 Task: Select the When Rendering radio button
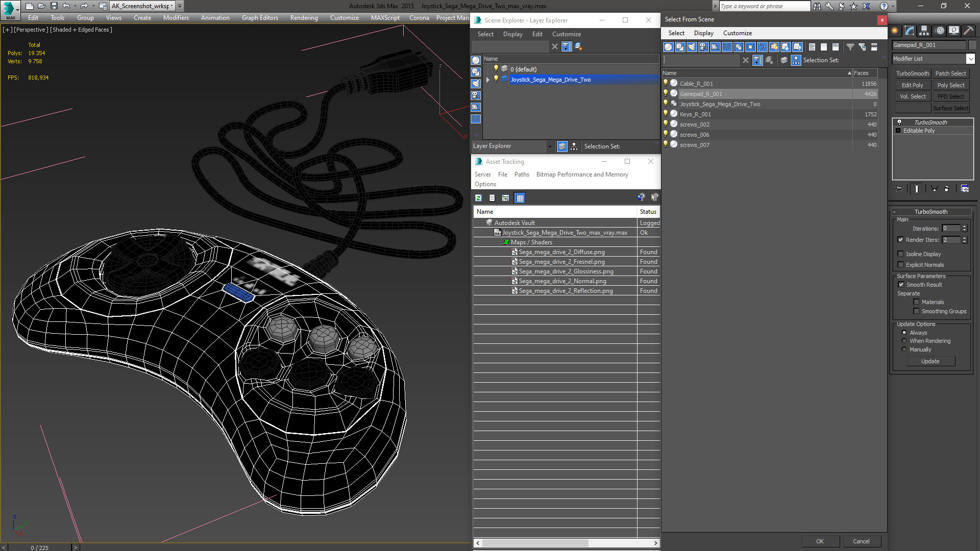pos(904,341)
